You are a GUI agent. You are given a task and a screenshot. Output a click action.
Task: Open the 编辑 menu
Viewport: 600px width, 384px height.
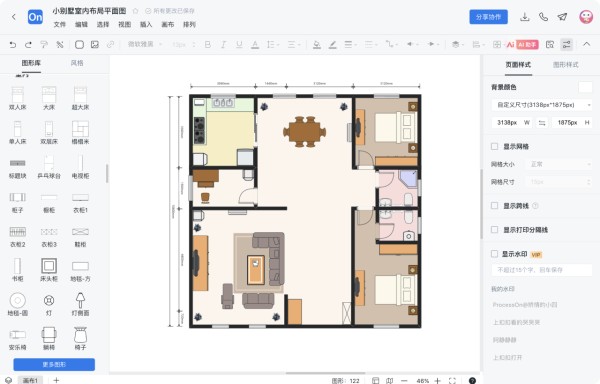point(81,24)
